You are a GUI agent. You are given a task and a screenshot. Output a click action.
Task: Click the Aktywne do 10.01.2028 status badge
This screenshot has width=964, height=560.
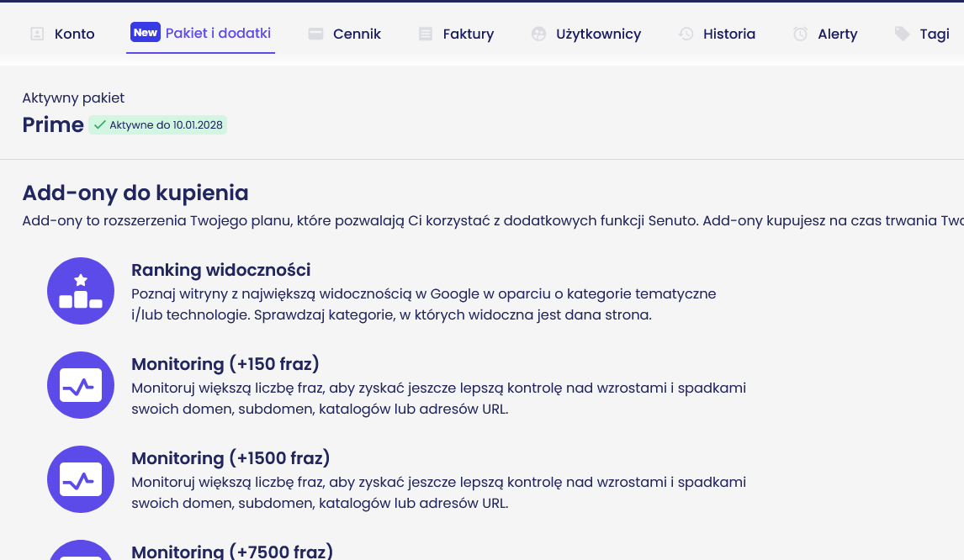point(158,125)
